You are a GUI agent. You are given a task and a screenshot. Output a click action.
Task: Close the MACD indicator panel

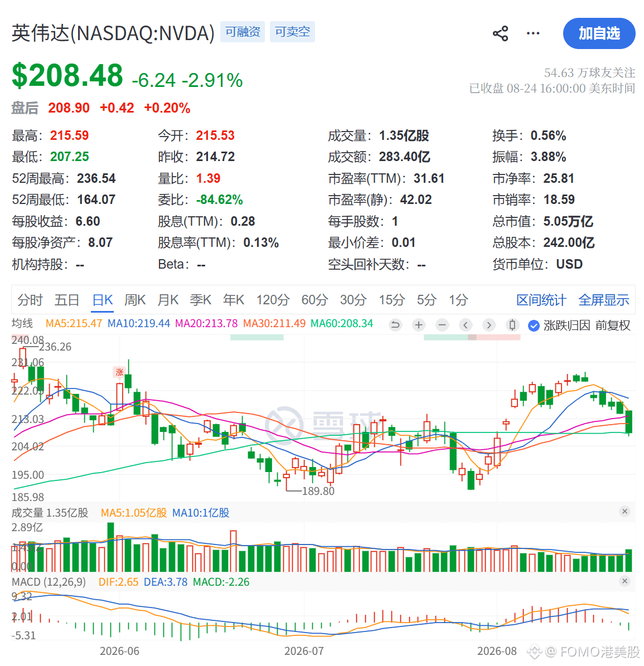(x=624, y=581)
